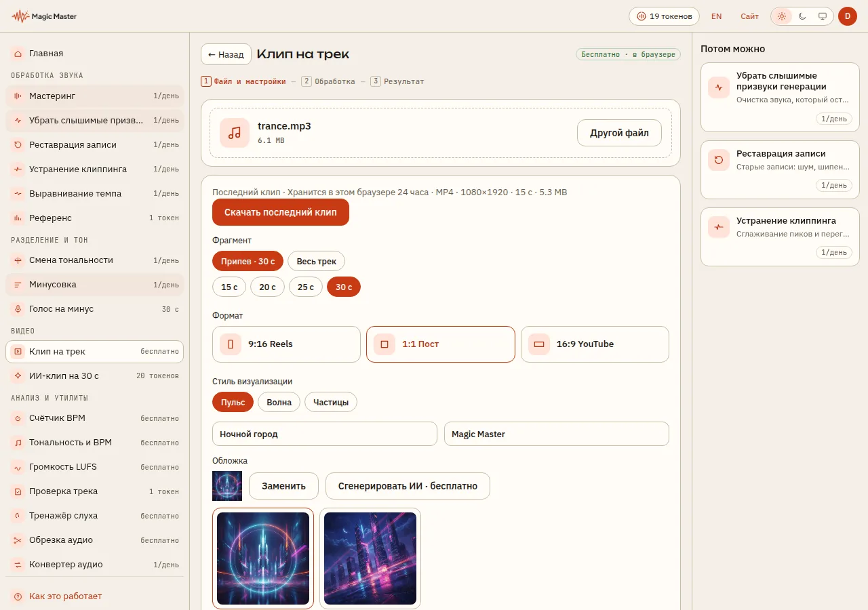Select 16:9 YouTube format

pyautogui.click(x=595, y=344)
